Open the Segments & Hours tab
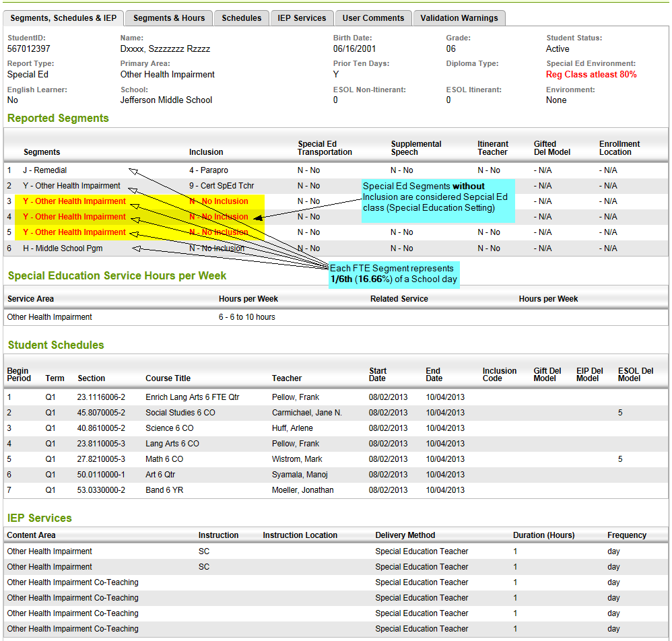 pos(169,18)
